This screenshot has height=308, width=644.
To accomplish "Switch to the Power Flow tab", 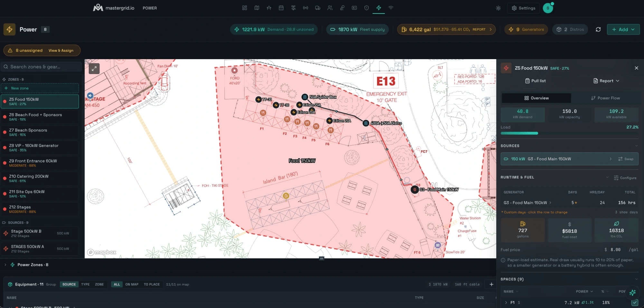I will pos(605,98).
